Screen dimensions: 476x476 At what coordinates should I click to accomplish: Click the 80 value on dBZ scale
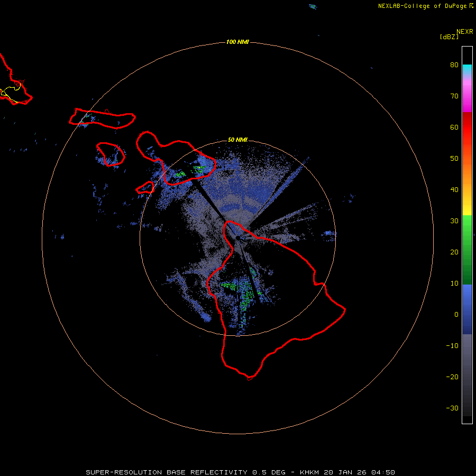(454, 65)
